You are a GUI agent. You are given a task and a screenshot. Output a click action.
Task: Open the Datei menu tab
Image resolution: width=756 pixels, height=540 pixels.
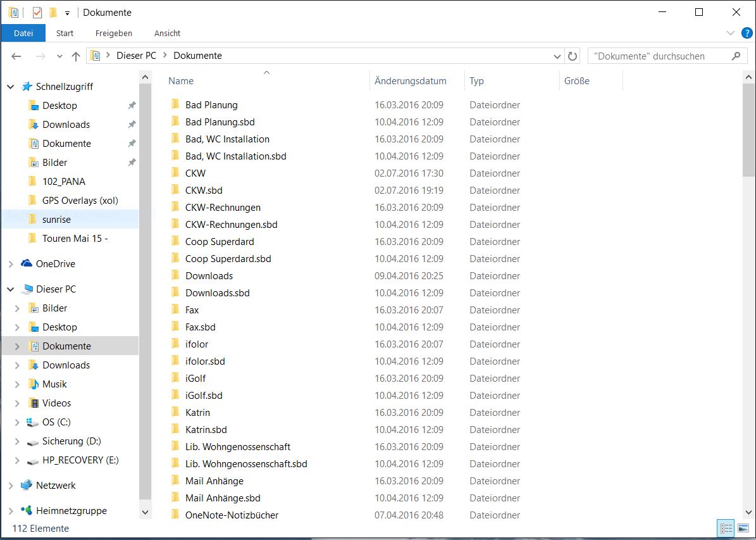[23, 33]
